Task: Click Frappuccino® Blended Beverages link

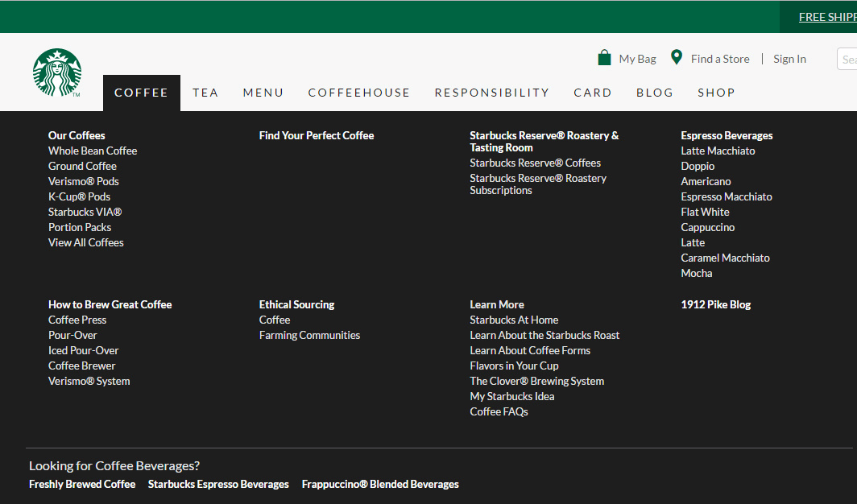Action: click(380, 485)
